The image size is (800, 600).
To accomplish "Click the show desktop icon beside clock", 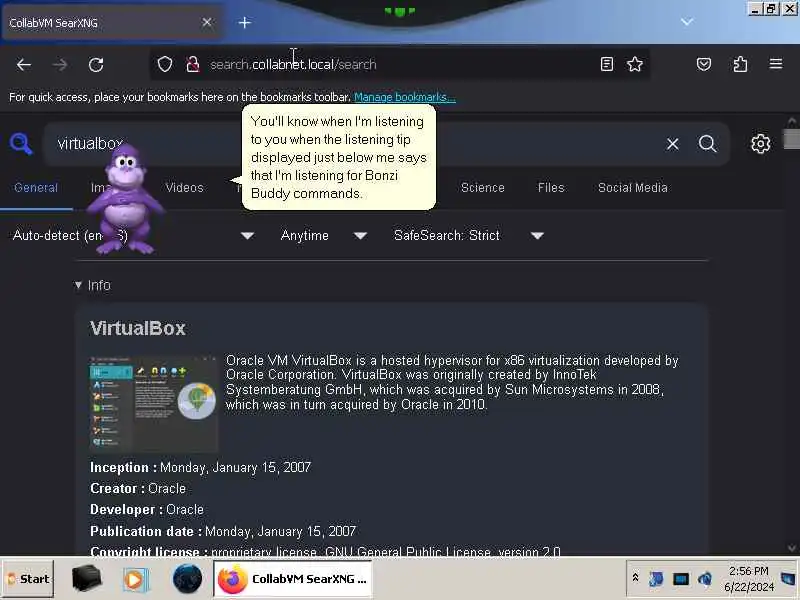I will click(788, 579).
